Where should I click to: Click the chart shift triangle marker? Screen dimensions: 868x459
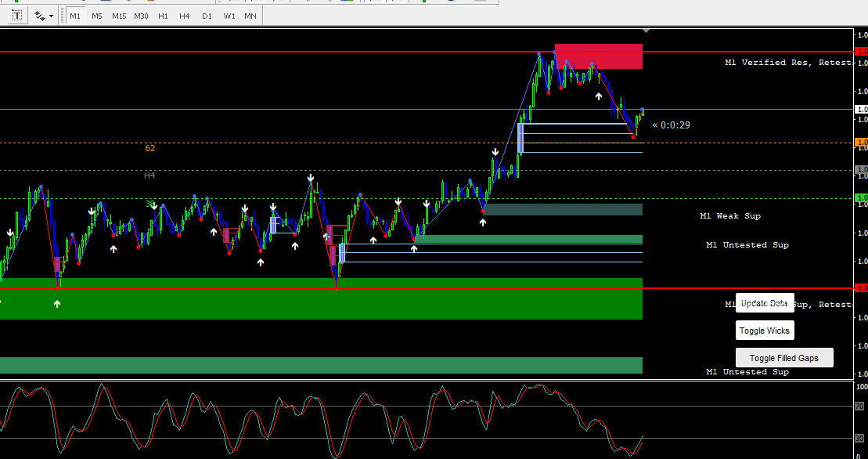click(x=646, y=31)
